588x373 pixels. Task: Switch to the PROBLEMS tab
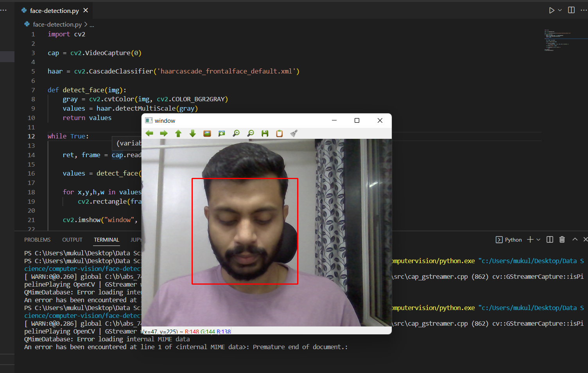(37, 239)
